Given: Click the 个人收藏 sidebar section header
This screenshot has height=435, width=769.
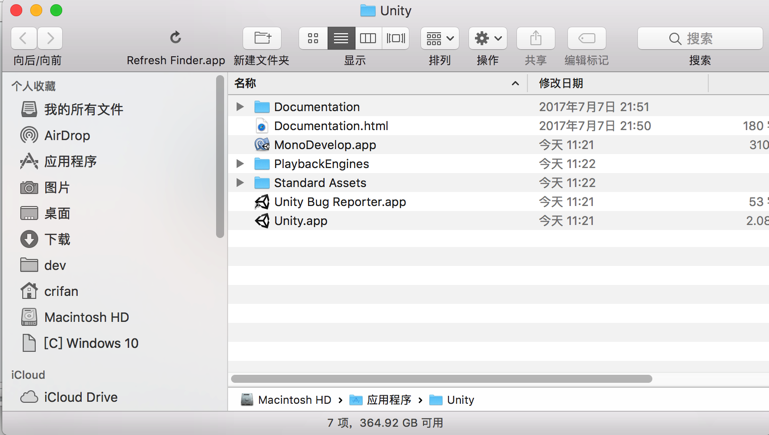Looking at the screenshot, I should 33,86.
